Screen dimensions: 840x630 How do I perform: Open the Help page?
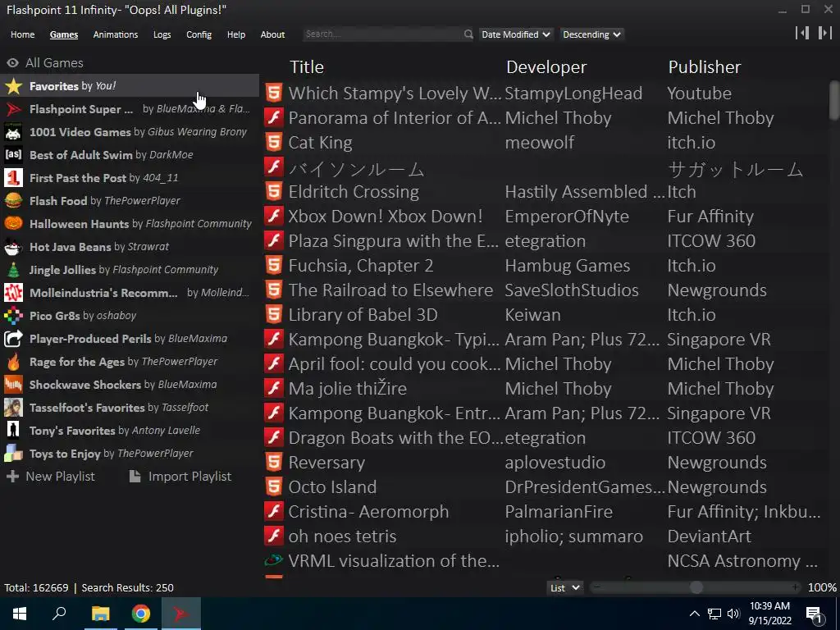coord(235,34)
